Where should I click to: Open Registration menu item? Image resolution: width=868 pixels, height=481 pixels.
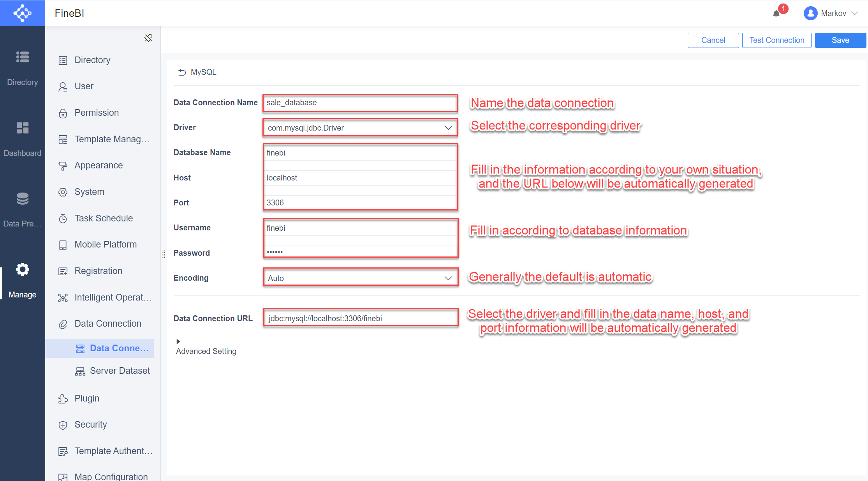(x=103, y=271)
